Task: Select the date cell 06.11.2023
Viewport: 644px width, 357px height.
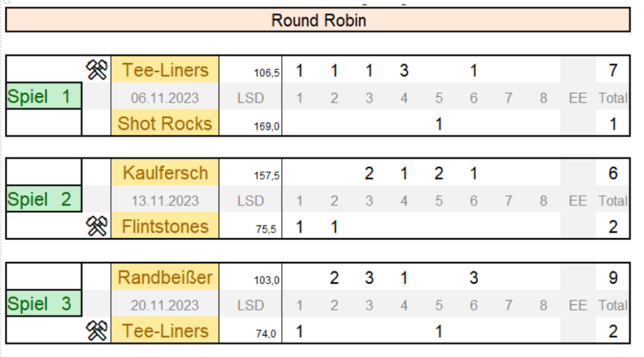Action: (x=165, y=97)
